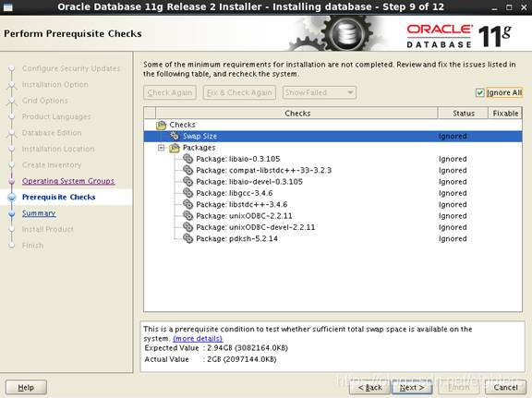Open the more details link
Viewport: 532px width, 398px height.
(198, 339)
